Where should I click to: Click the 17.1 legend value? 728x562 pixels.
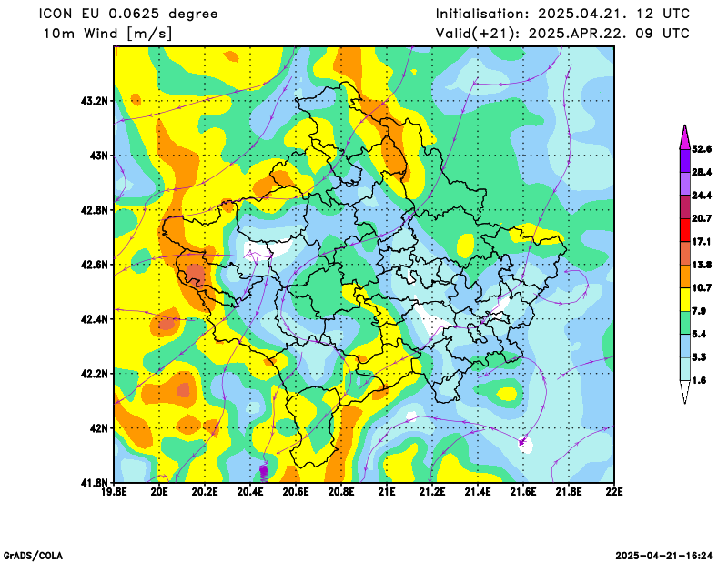tap(702, 242)
